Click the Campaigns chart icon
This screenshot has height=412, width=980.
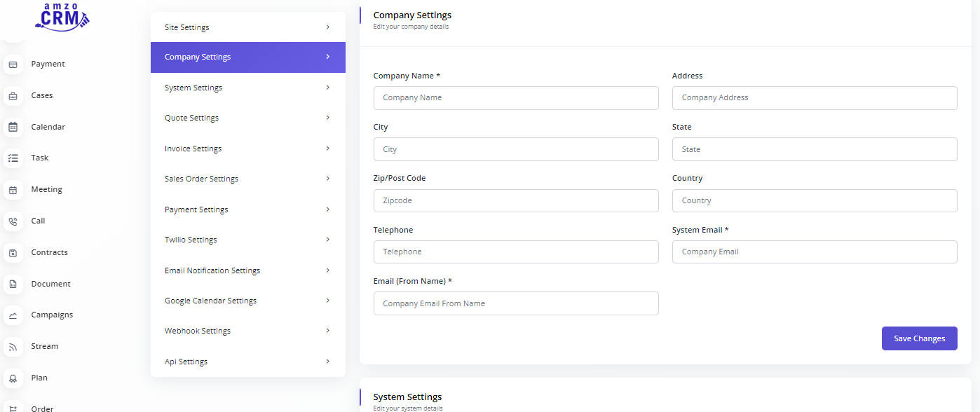13,315
